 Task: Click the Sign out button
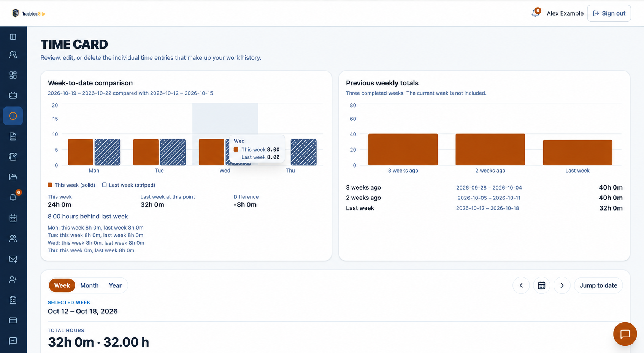tap(609, 13)
